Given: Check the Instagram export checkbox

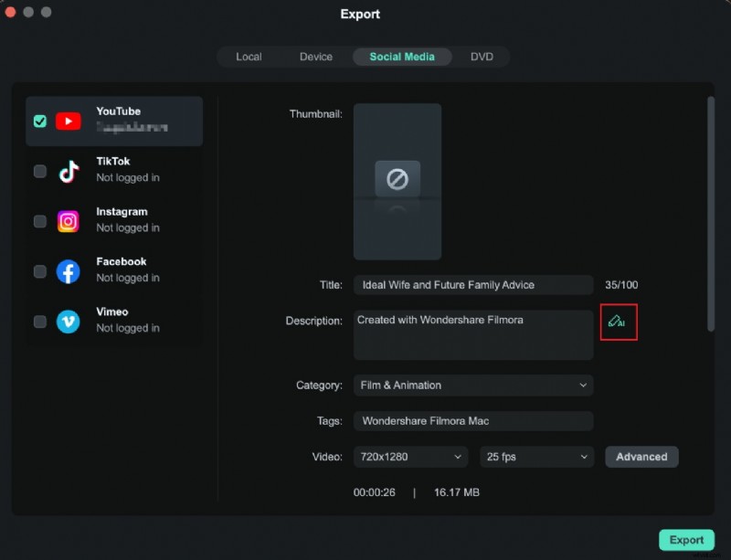Looking at the screenshot, I should point(39,219).
